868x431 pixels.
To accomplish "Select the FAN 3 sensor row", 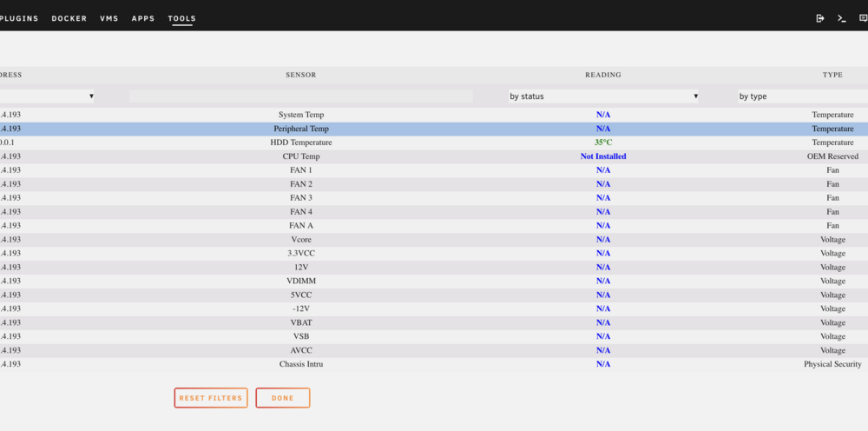I will click(x=434, y=198).
